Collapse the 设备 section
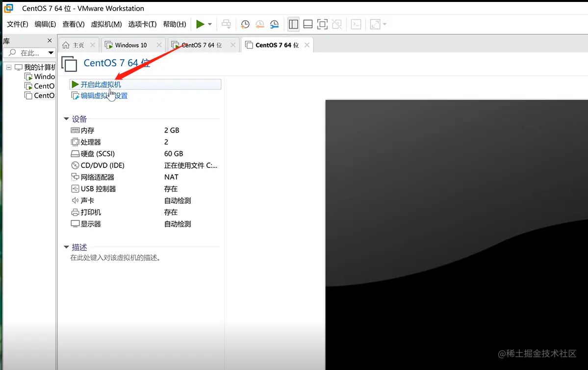Viewport: 588px width, 370px height. (66, 119)
